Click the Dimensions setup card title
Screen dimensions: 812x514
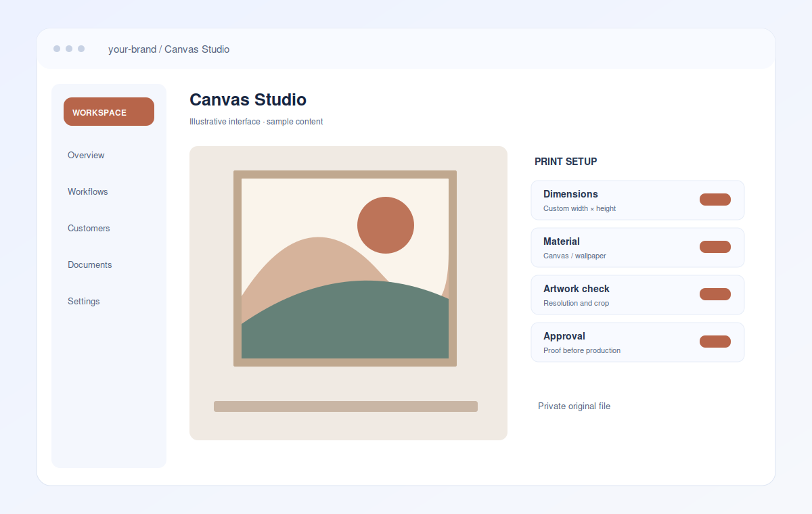tap(570, 194)
